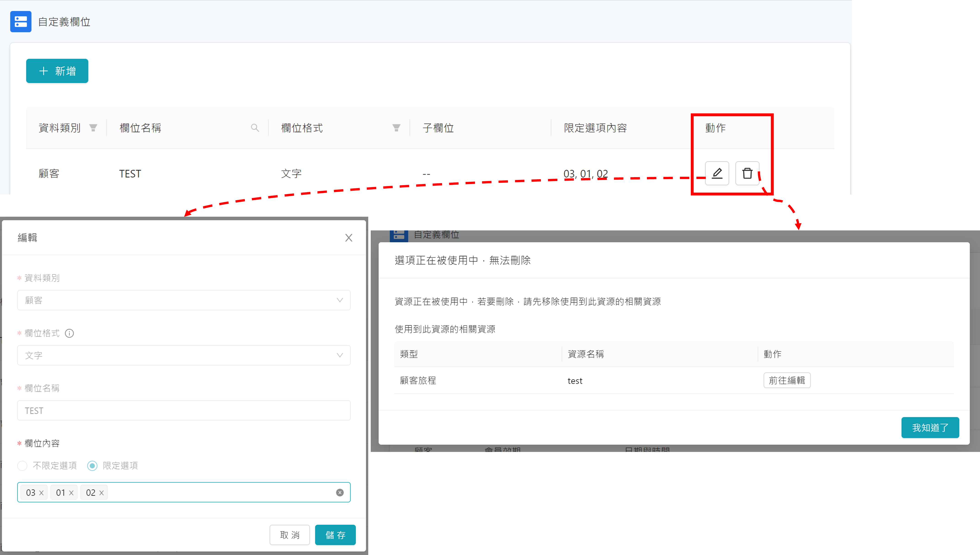
Task: Click the 新增 add button
Action: click(x=57, y=71)
